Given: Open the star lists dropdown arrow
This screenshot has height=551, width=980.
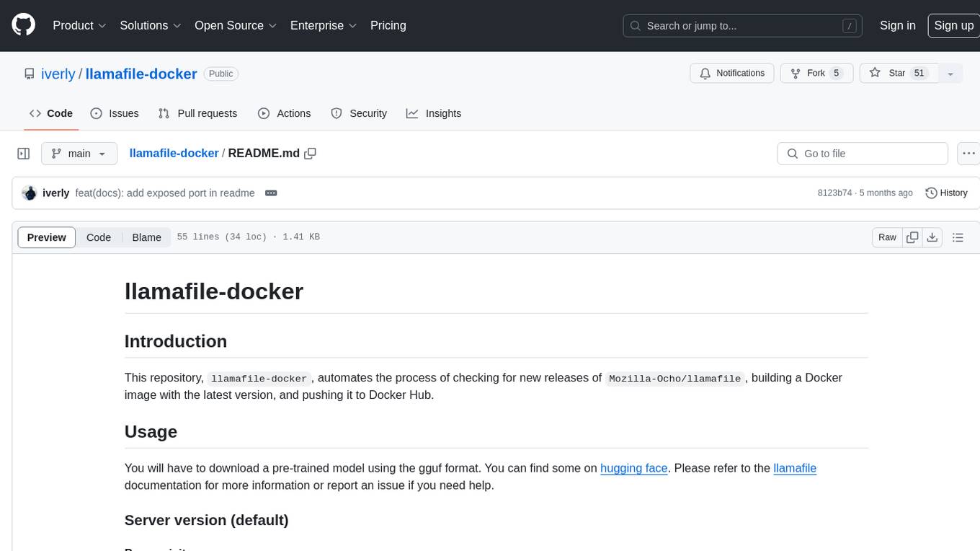Looking at the screenshot, I should 950,74.
